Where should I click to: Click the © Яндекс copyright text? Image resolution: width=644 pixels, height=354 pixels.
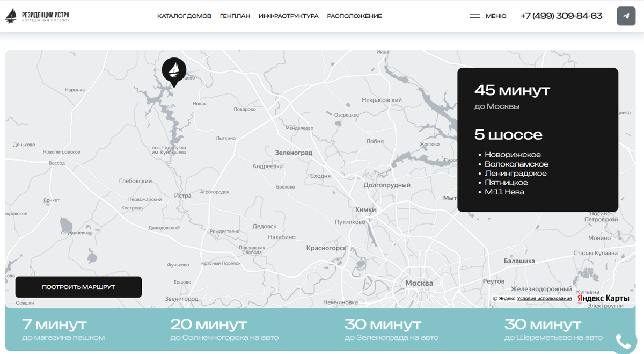point(504,299)
